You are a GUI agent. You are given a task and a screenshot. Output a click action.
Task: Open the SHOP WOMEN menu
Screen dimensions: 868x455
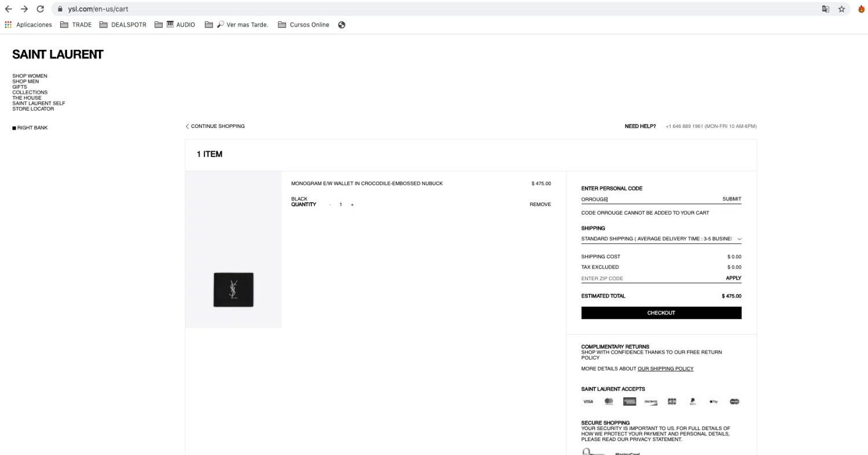point(30,76)
